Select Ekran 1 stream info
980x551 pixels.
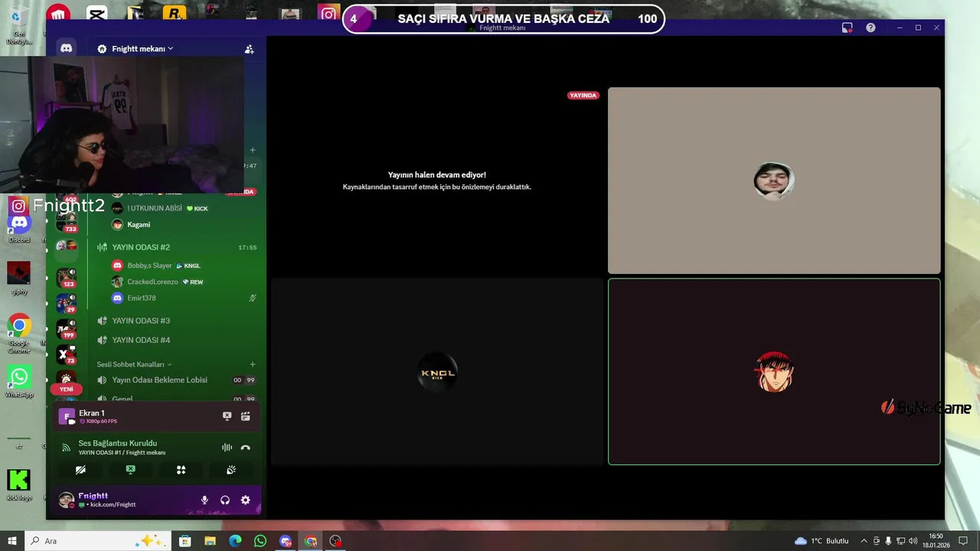[x=98, y=416]
